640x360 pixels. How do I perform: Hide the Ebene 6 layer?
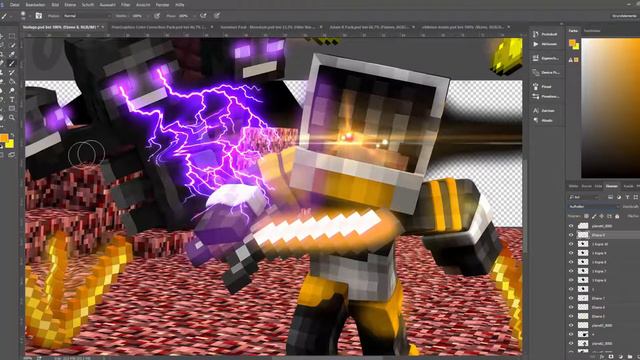pos(571,307)
